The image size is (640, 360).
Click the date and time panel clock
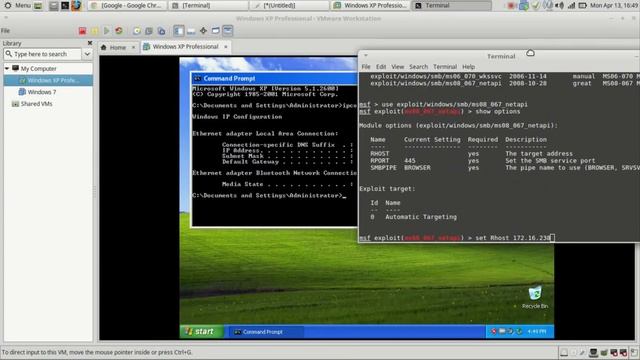[x=615, y=5]
